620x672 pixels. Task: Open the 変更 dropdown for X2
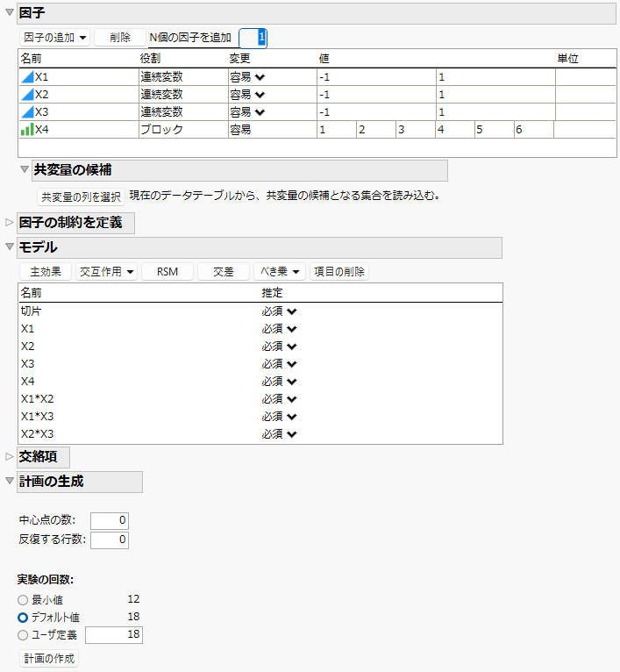coord(260,95)
